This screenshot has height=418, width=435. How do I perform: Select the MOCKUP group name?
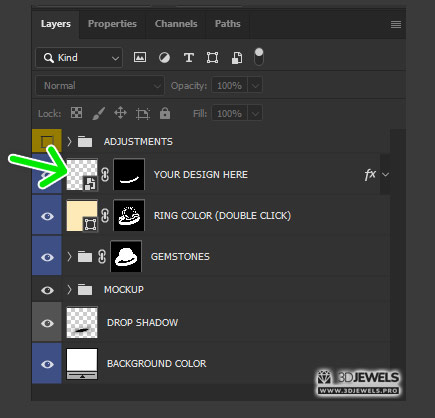(124, 290)
